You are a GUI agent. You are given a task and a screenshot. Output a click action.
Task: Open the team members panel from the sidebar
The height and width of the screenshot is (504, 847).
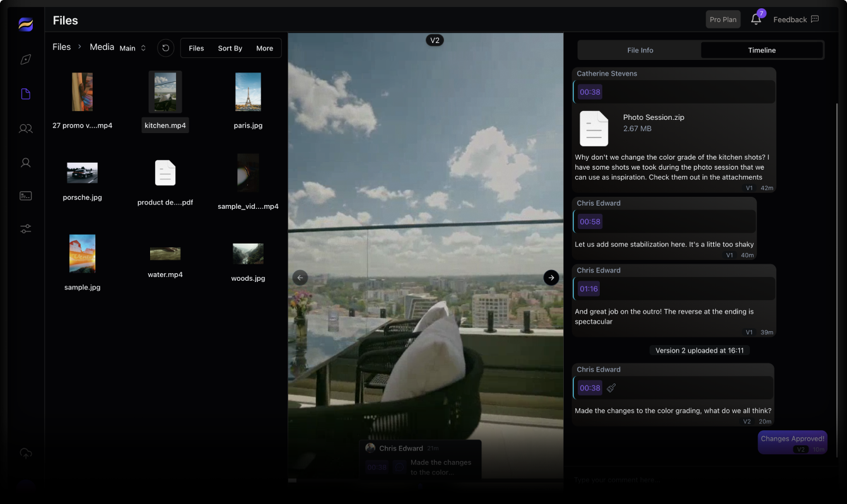point(25,129)
